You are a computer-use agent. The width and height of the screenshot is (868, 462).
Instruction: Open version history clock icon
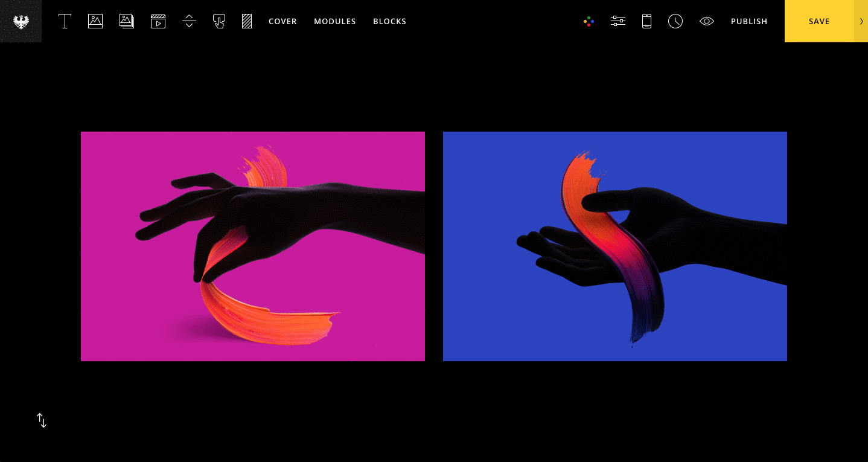[675, 21]
